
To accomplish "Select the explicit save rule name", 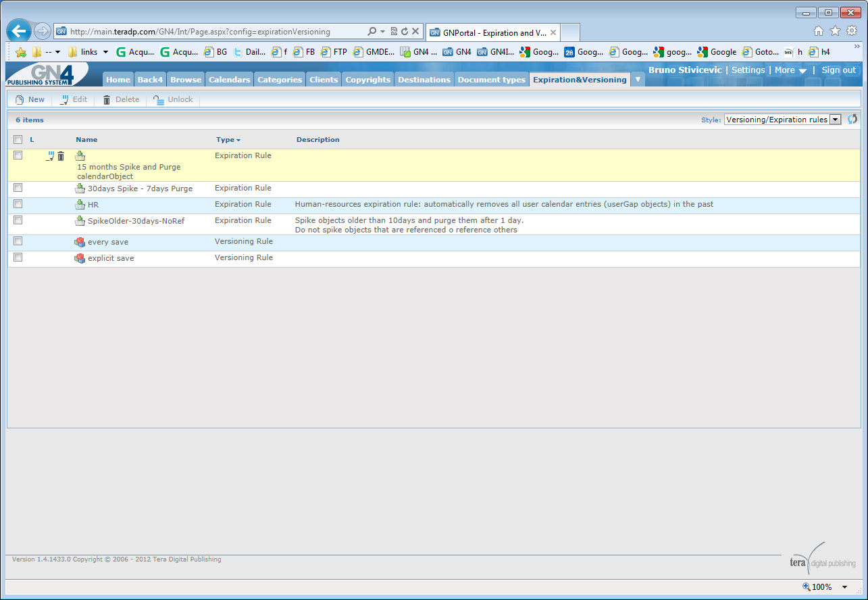I will coord(111,258).
